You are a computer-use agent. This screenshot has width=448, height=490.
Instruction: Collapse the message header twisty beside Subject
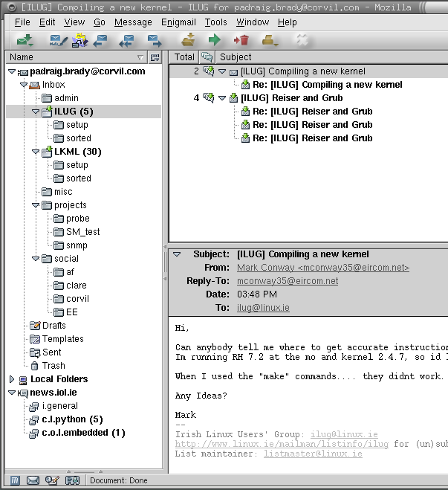(177, 254)
